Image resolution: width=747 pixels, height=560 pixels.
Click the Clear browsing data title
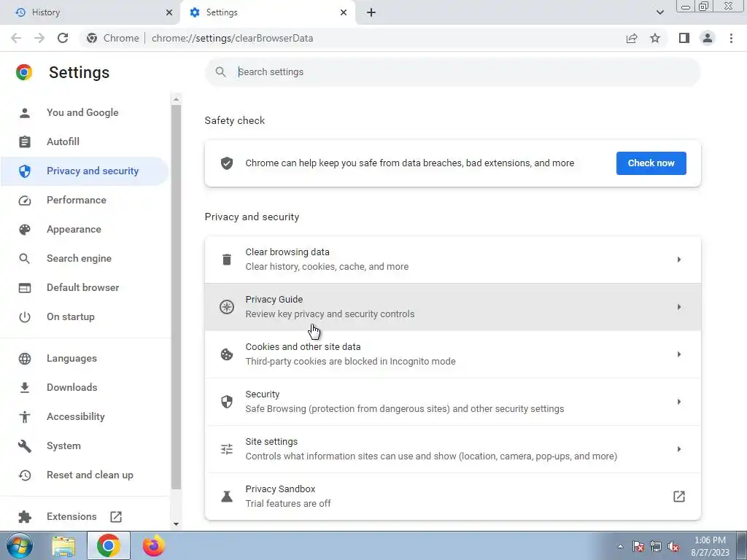point(287,252)
